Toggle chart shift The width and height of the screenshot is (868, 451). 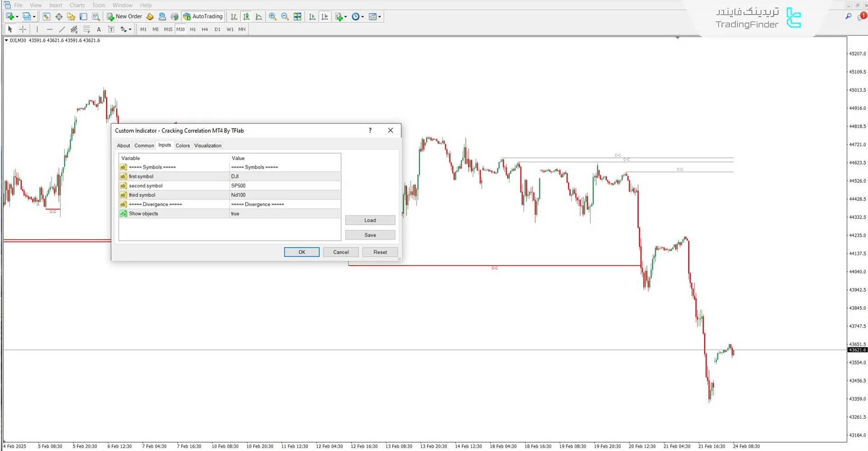click(x=324, y=17)
